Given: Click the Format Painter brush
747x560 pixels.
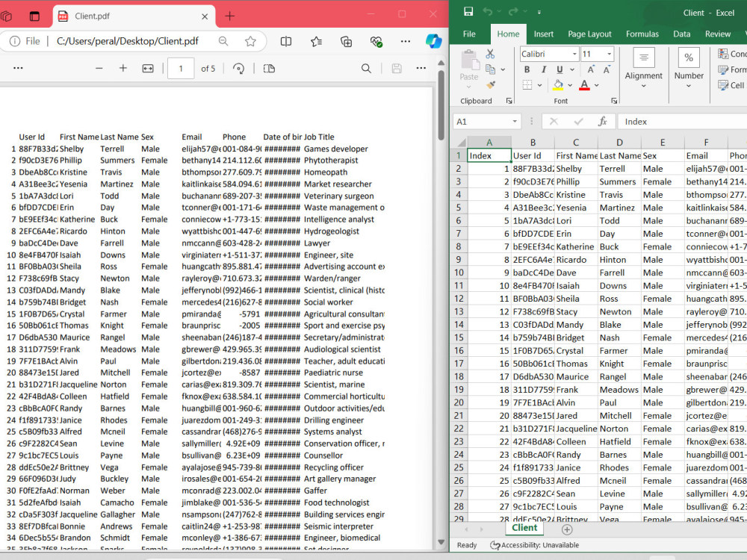Looking at the screenshot, I should tap(491, 85).
